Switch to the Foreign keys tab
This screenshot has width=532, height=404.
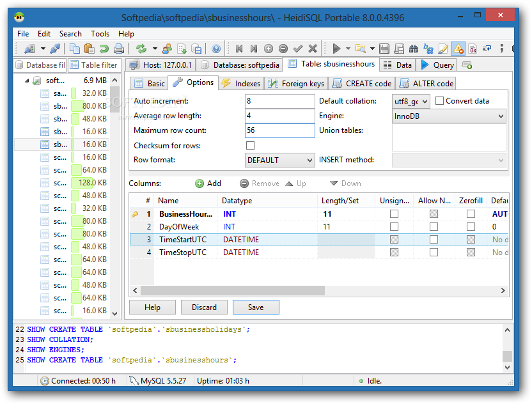pyautogui.click(x=296, y=84)
